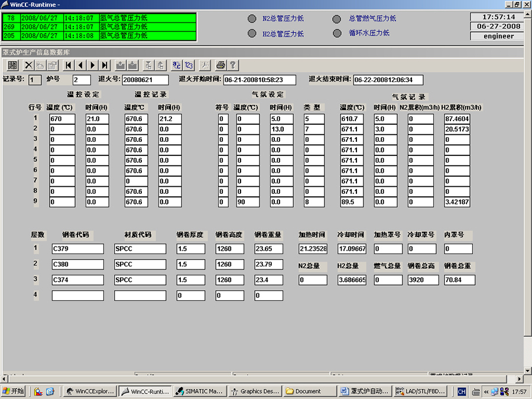Image resolution: width=532 pixels, height=399 pixels.
Task: Click the '123' numeric toolbar icon
Action: pos(189,65)
